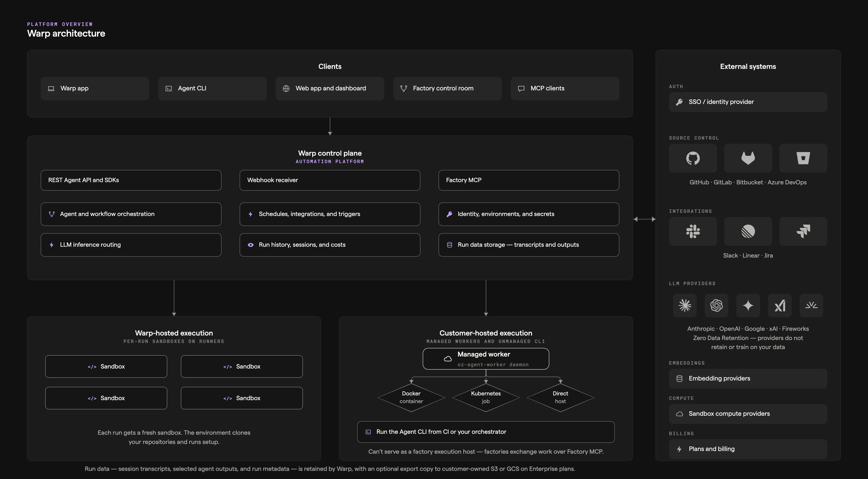Click the Anthropic logo tile
Screen dimensions: 868x479
coord(685,305)
